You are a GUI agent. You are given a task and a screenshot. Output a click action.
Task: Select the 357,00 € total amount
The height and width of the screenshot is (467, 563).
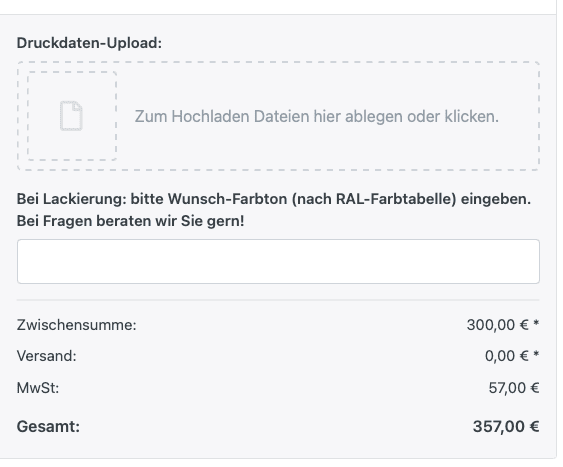506,426
